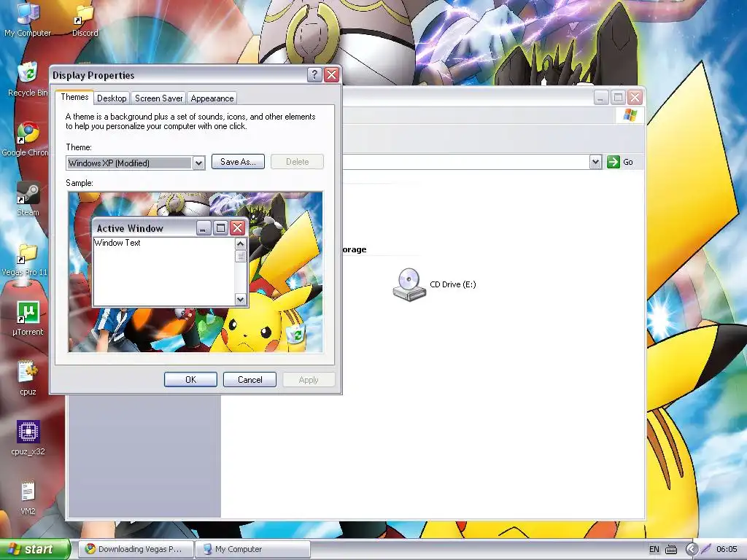
Task: Launch Google Chrome from the desktop
Action: point(27,139)
